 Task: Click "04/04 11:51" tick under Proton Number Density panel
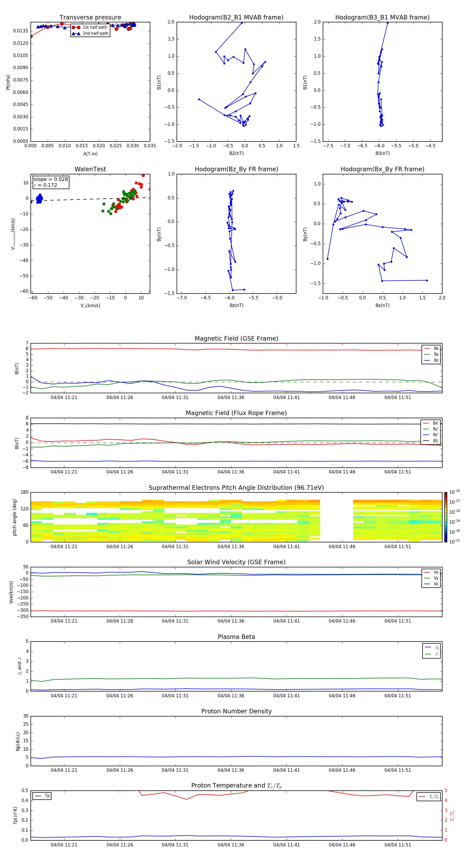(398, 770)
